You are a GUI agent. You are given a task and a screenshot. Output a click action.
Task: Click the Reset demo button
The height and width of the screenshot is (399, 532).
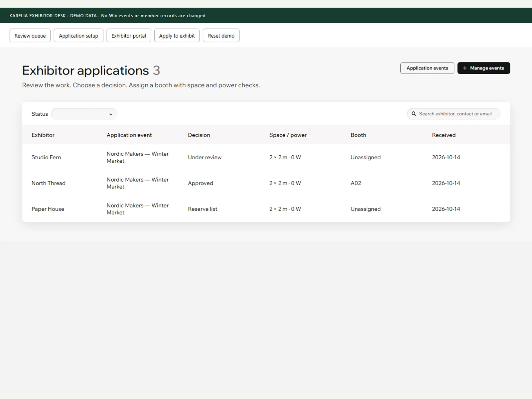click(x=221, y=36)
